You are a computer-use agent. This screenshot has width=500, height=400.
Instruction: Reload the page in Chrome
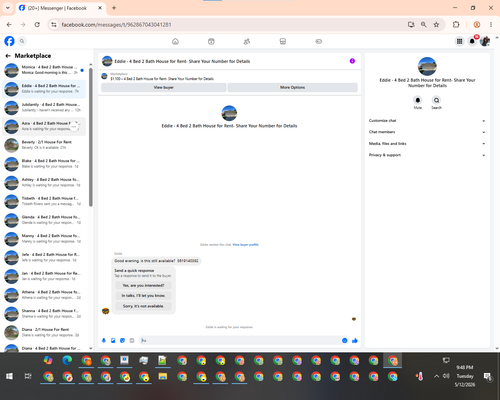pos(37,25)
